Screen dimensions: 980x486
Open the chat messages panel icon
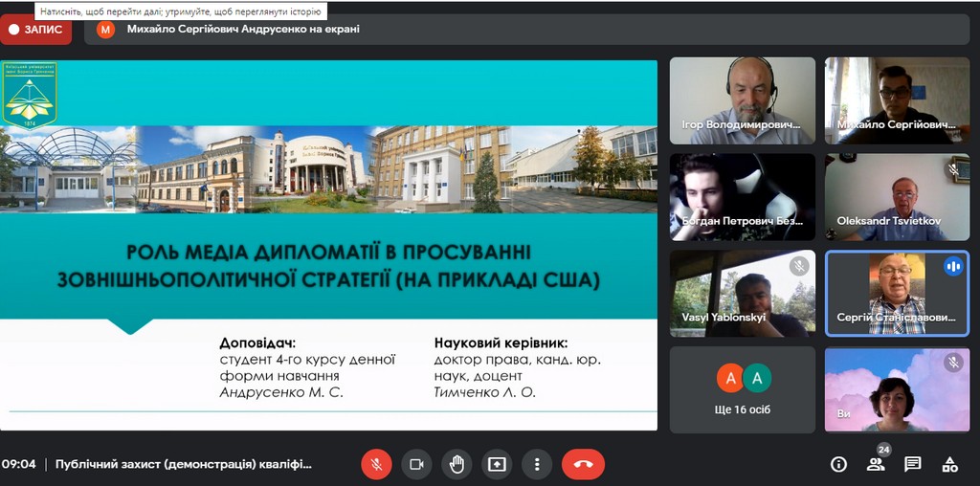(913, 464)
